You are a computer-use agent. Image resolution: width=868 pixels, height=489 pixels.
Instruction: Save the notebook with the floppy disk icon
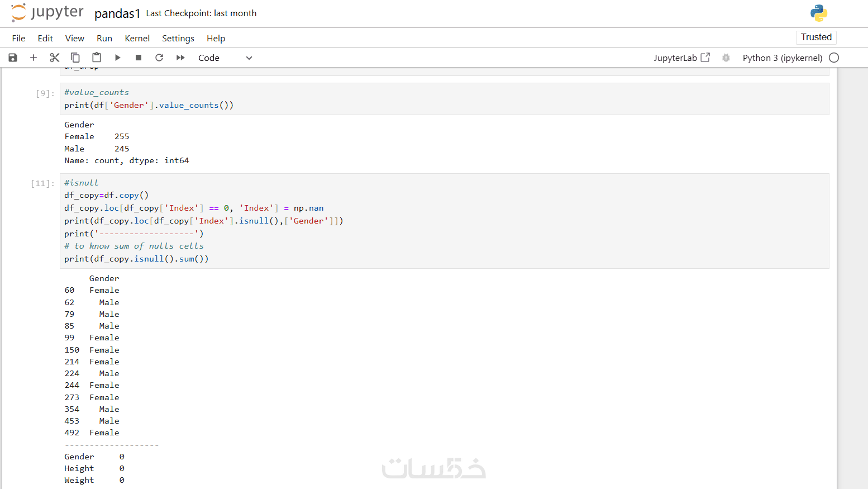click(13, 58)
